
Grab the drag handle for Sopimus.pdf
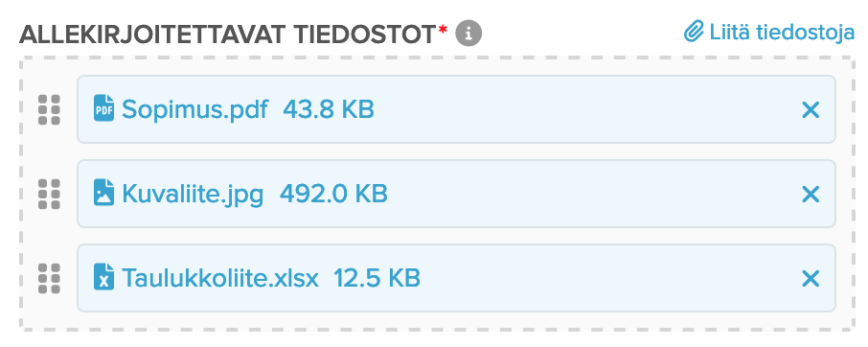click(x=49, y=109)
